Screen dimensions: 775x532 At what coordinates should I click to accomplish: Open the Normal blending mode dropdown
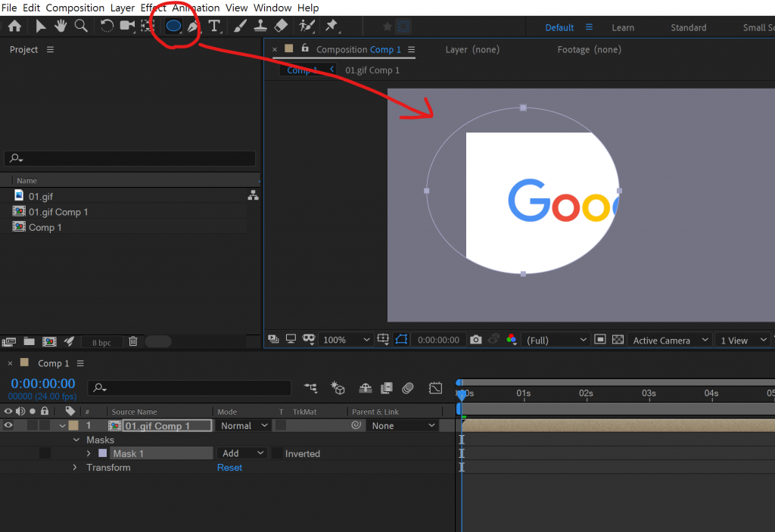244,426
